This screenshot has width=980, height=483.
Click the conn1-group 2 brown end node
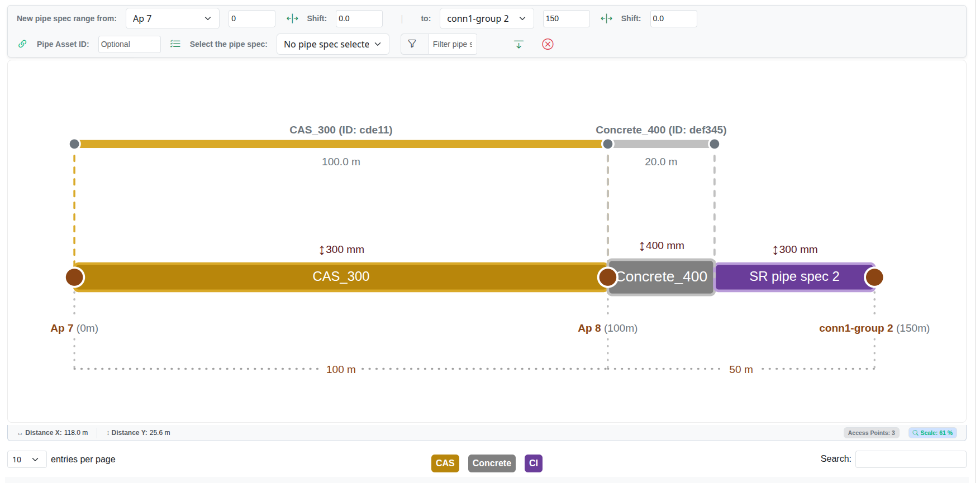pos(874,277)
